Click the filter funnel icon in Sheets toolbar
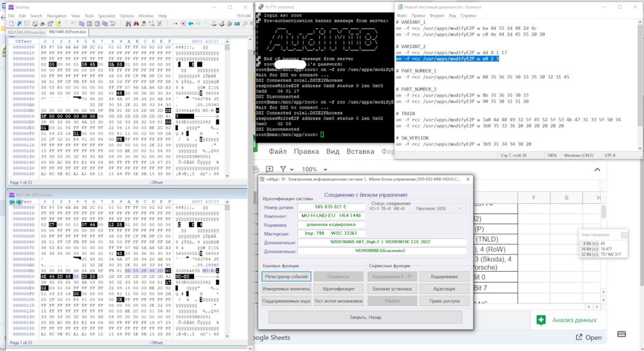Image resolution: width=644 pixels, height=351 pixels. tap(283, 169)
